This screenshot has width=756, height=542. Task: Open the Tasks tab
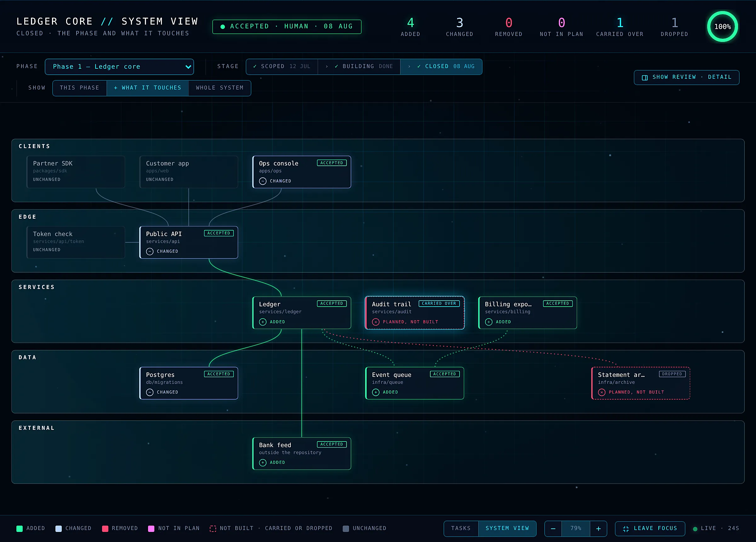[x=461, y=528]
